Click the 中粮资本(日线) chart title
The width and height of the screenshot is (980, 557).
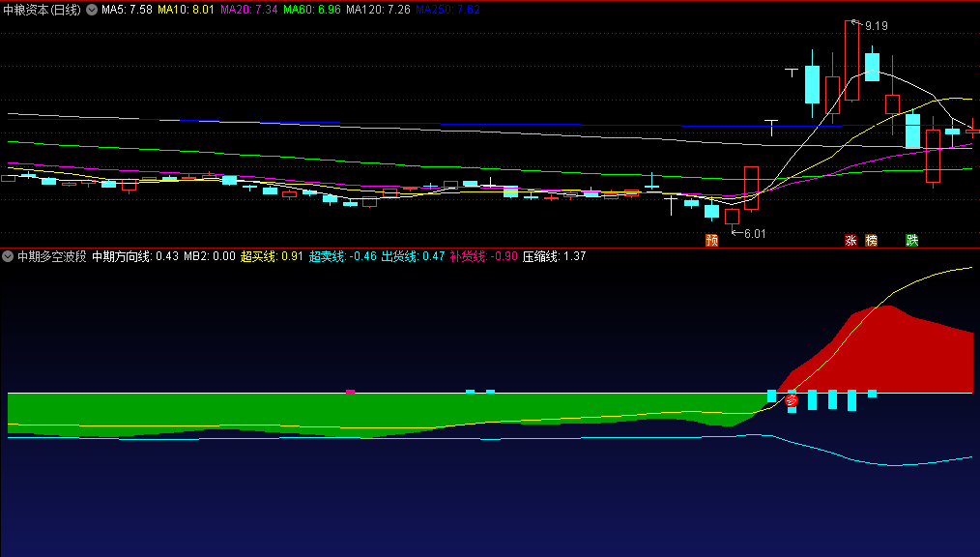pyautogui.click(x=42, y=10)
